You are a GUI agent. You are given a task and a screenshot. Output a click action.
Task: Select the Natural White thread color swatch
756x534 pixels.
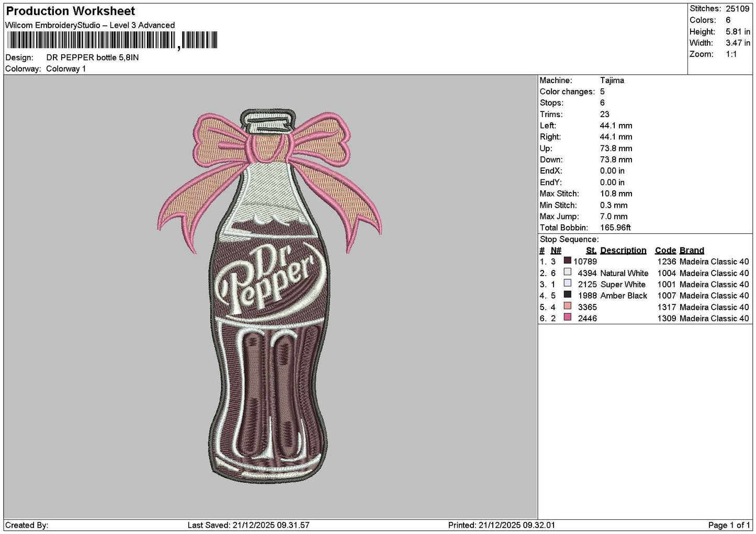(x=567, y=272)
